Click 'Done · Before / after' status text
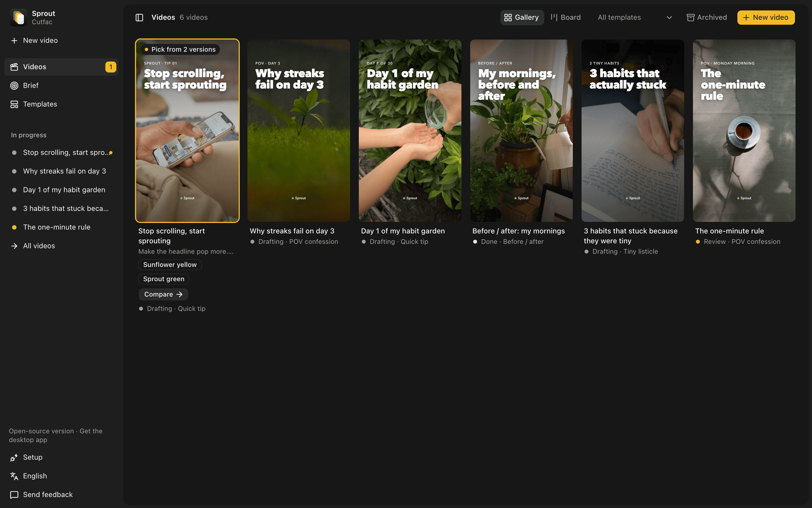The image size is (812, 508). tap(512, 242)
